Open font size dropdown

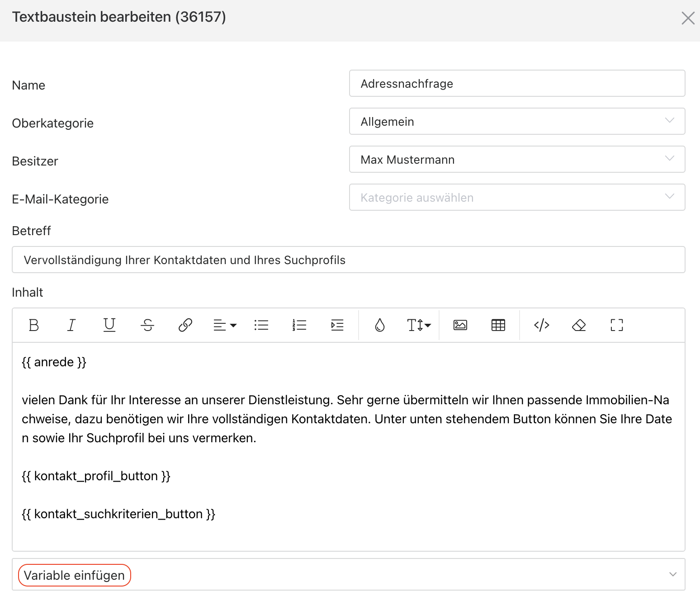point(419,325)
